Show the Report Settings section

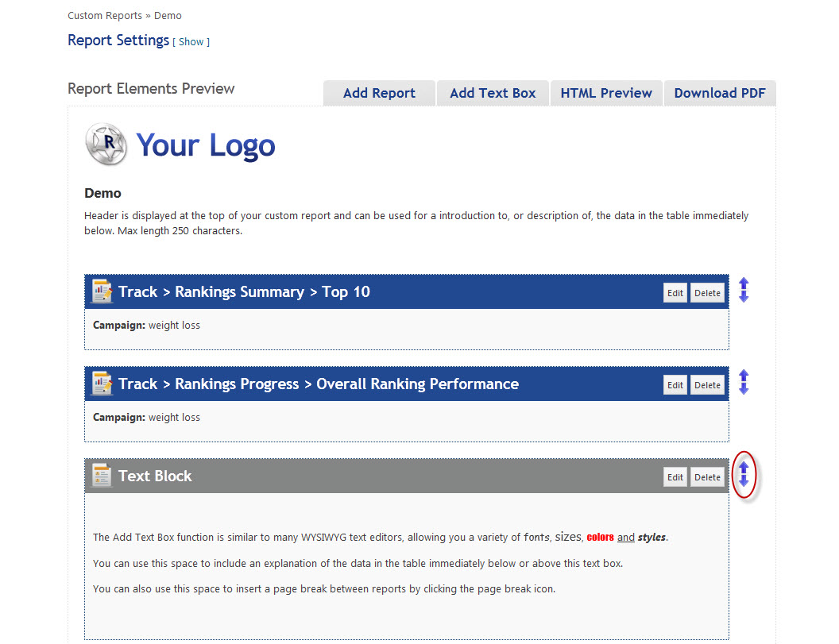coord(191,42)
